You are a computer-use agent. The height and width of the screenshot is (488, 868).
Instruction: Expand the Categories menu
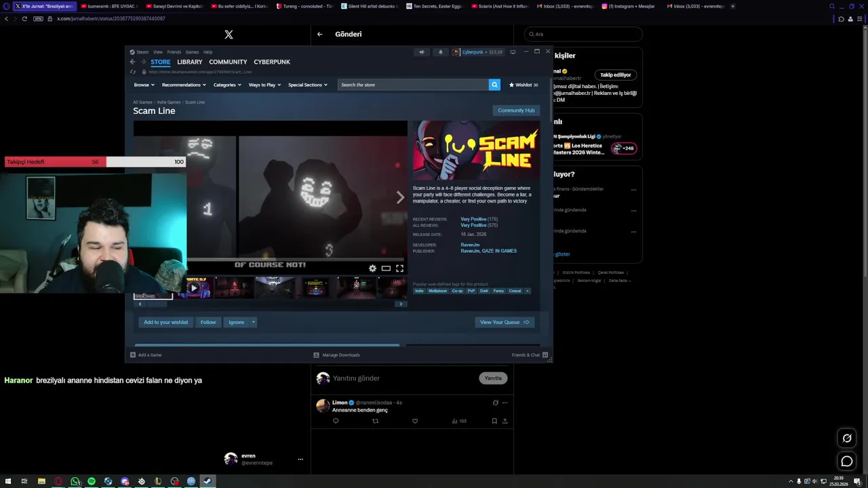(x=227, y=85)
